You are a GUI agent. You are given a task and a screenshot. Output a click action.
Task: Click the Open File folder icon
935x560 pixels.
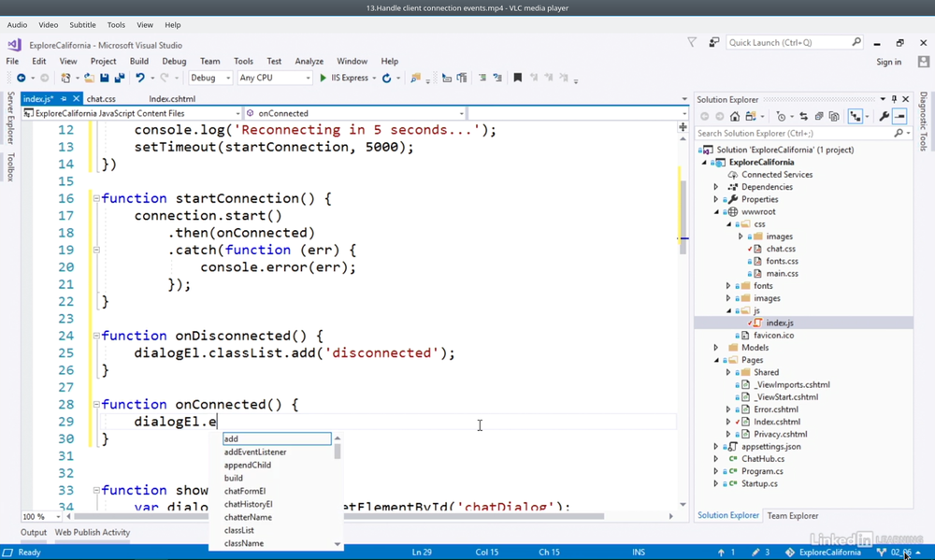[x=89, y=79]
